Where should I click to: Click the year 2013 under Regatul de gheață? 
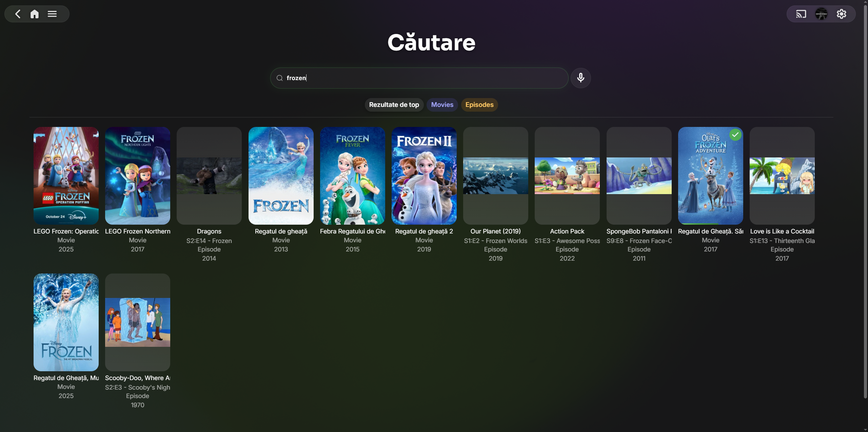tap(281, 249)
